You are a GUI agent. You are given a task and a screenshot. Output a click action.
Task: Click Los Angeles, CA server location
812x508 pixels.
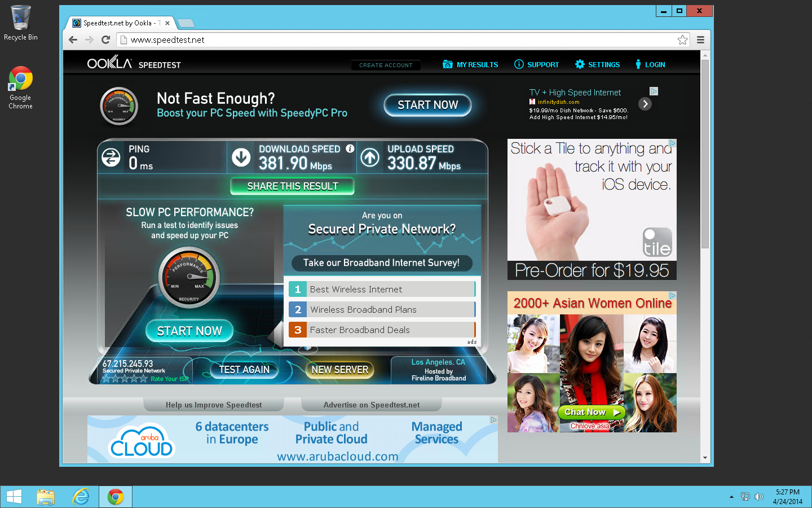[438, 362]
